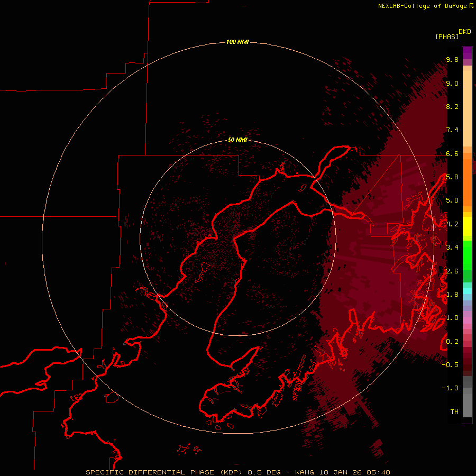
Task: Click the NEXLAB-College of DuPage label
Action: tap(423, 6)
